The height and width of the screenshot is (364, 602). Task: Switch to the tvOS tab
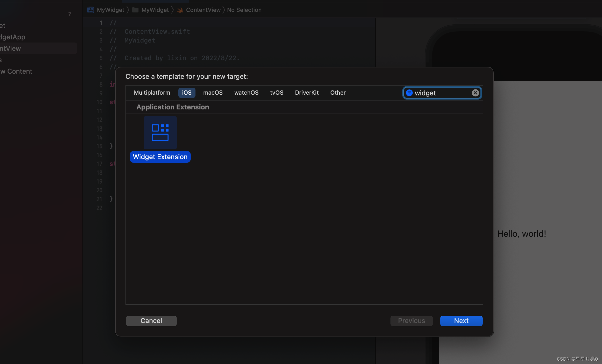277,93
